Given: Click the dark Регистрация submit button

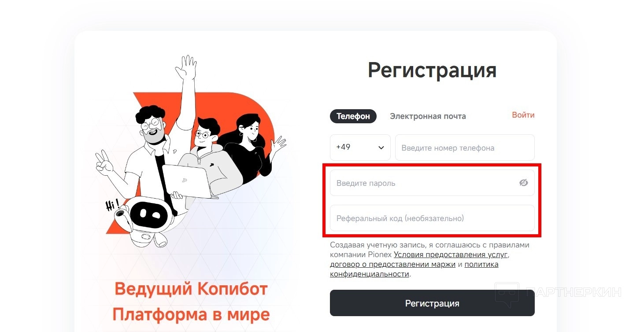Looking at the screenshot, I should 432,303.
